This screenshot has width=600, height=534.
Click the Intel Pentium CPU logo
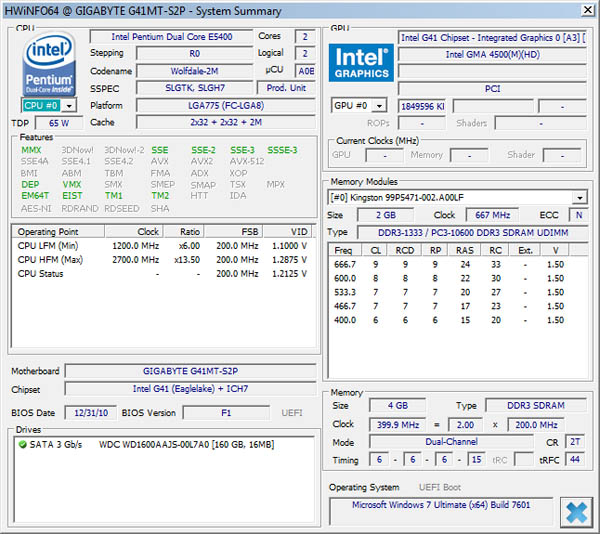49,64
